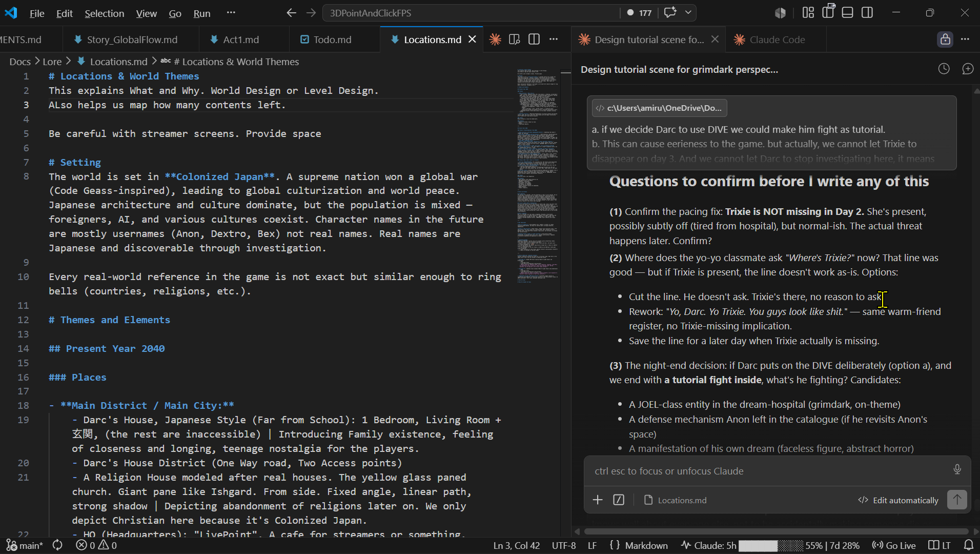Open the attached file path chip
980x554 pixels.
tap(659, 108)
